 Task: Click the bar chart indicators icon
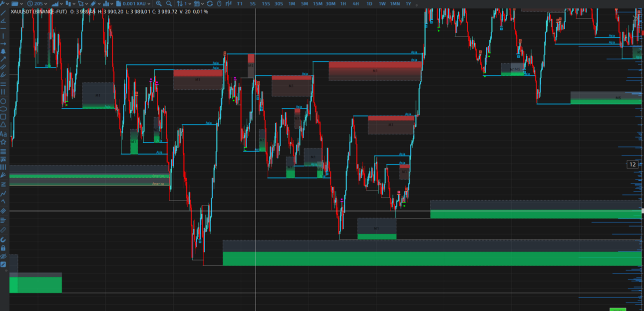106,3
